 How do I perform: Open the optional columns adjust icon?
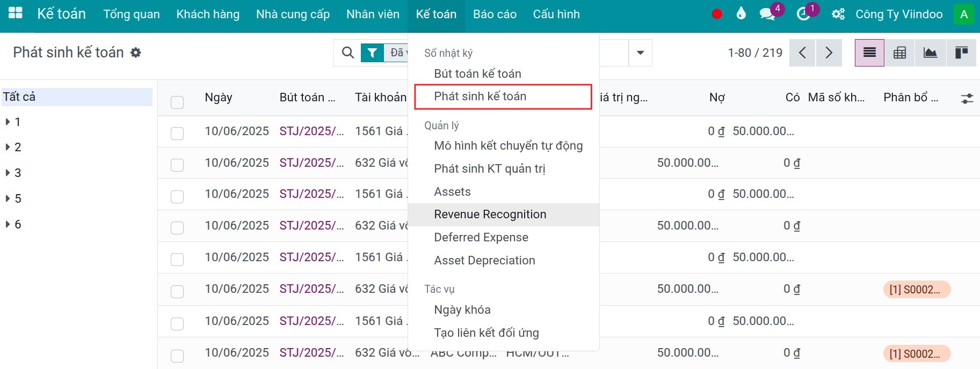coord(967,98)
